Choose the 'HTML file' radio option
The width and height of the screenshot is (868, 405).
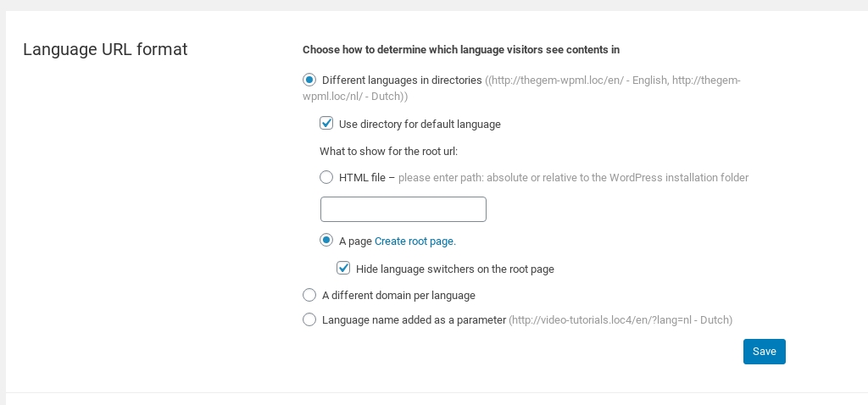[326, 177]
